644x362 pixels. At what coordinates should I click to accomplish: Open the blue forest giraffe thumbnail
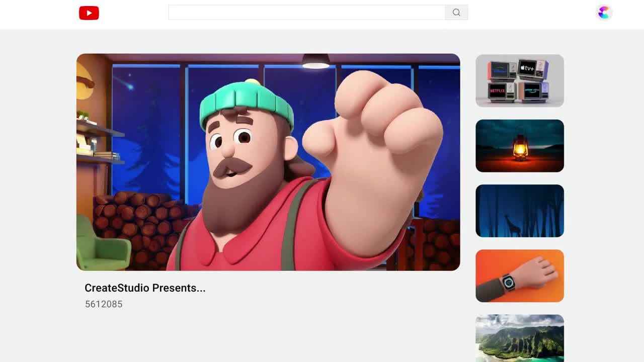pyautogui.click(x=520, y=211)
